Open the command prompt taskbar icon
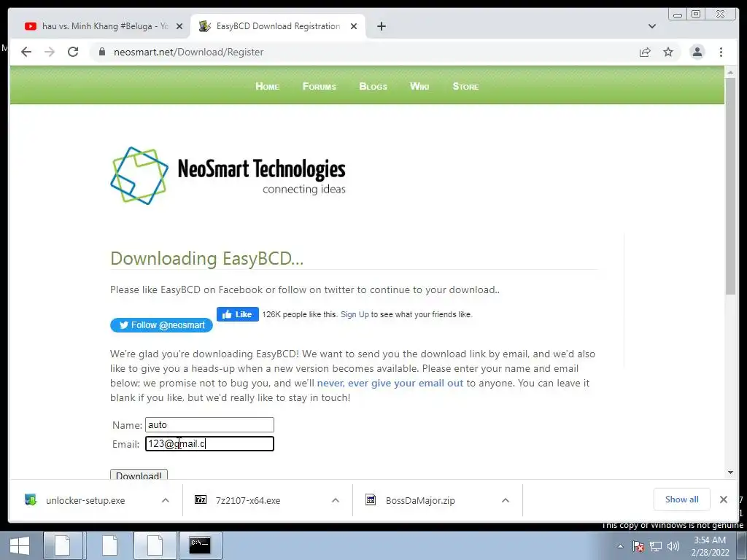Screen dimensions: 747x560 tap(200, 545)
